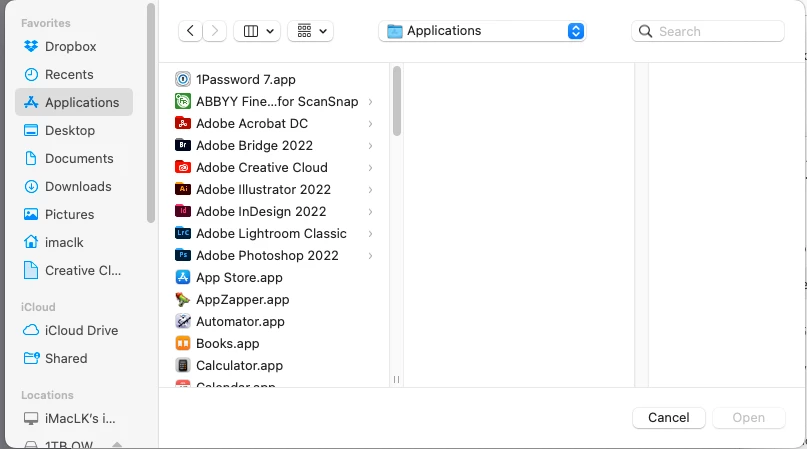Open Dropbox in the sidebar

pyautogui.click(x=74, y=46)
